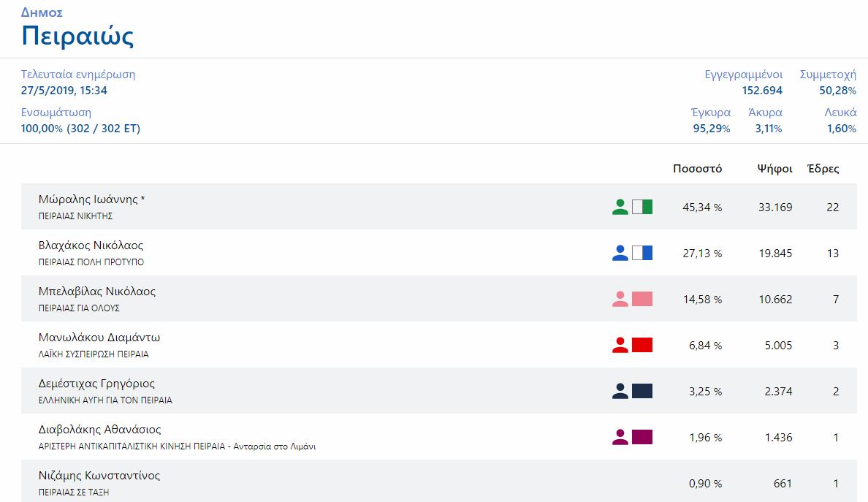Click the Άκυρα label

pyautogui.click(x=765, y=113)
